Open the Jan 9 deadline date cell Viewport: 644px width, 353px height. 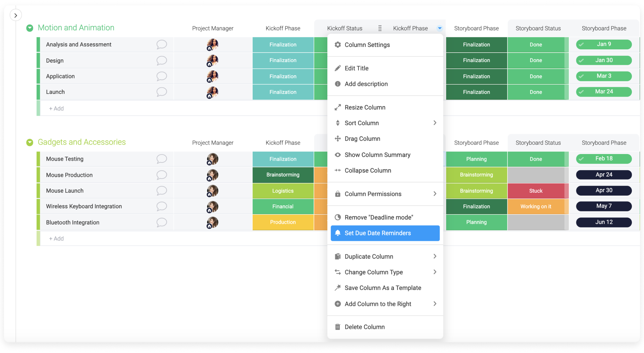pos(604,44)
